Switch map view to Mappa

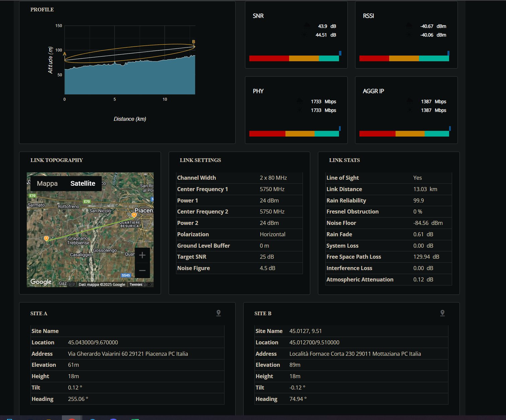(x=47, y=183)
